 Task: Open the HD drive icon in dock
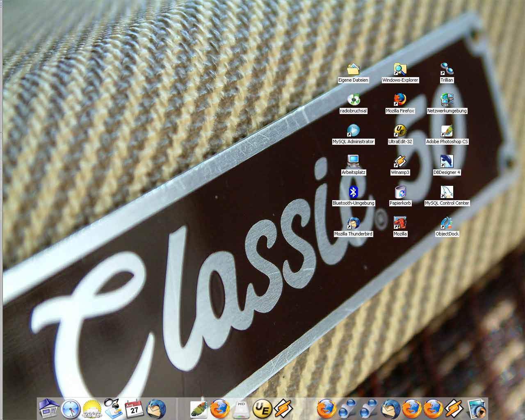coord(241,409)
